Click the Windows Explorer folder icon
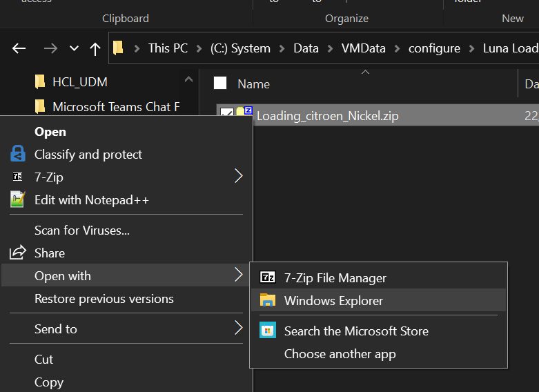 268,300
